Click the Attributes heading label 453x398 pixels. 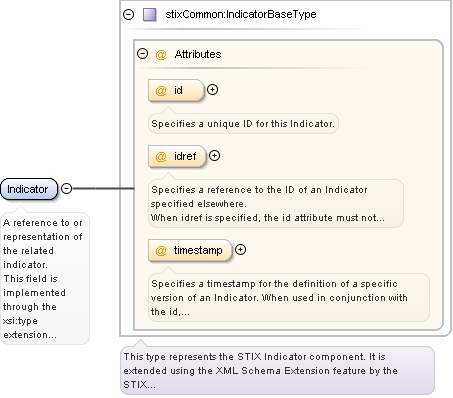(x=198, y=54)
